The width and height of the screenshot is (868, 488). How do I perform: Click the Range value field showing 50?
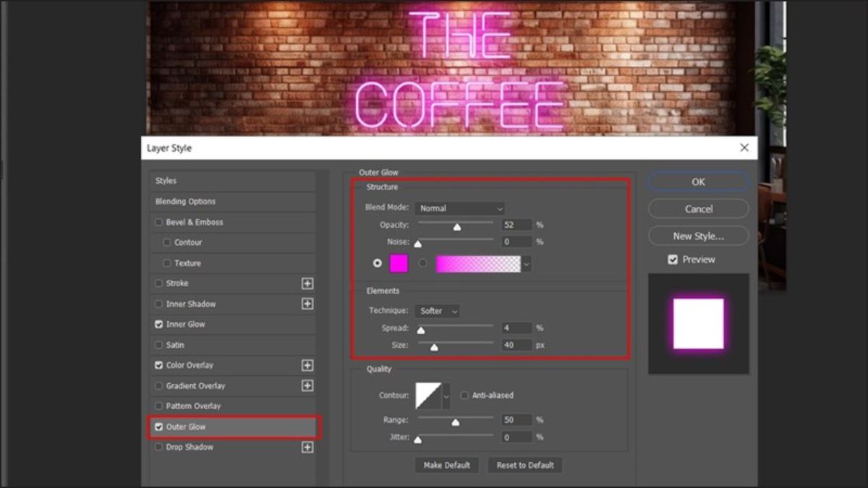pos(516,420)
